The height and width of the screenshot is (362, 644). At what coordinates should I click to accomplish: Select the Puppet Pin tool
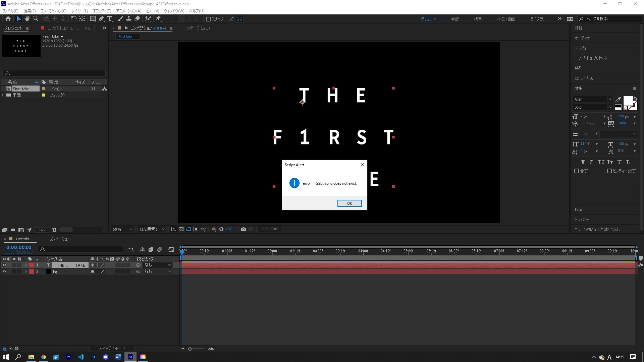pos(158,19)
